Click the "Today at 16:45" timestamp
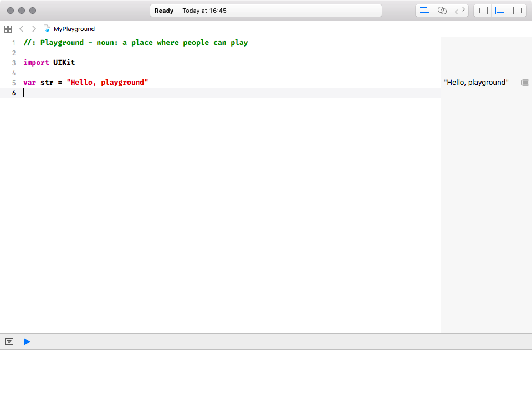Viewport: 532px width, 413px height. 204,11
